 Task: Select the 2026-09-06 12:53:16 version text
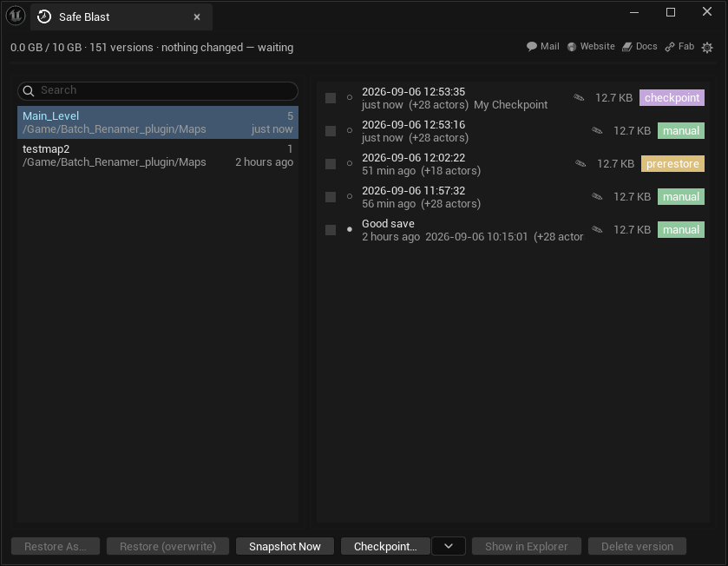[413, 125]
